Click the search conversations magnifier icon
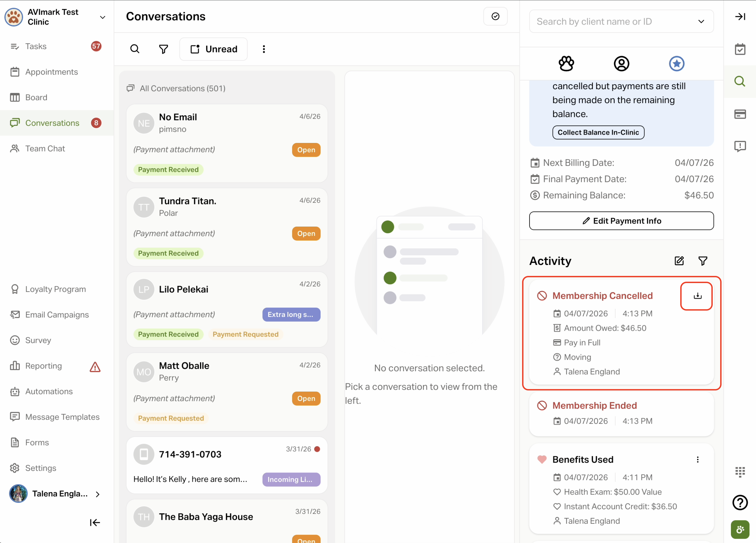The width and height of the screenshot is (756, 543). [x=135, y=49]
